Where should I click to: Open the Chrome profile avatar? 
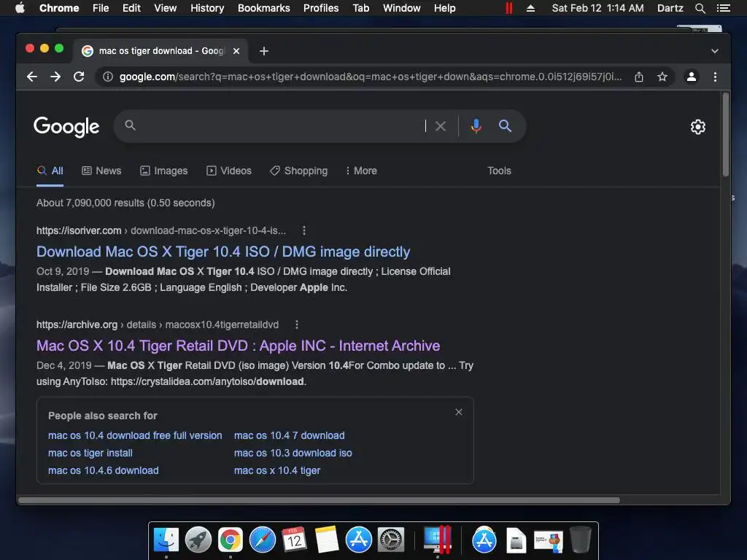[x=692, y=77]
